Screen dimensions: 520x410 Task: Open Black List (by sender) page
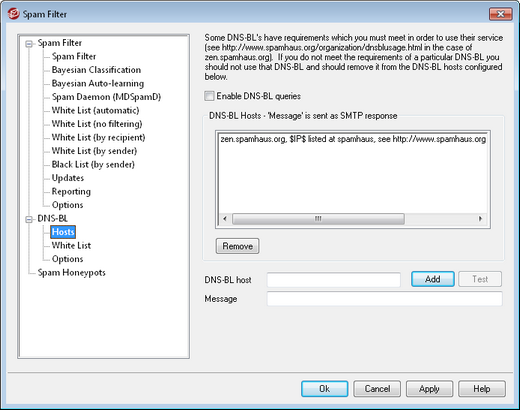point(93,164)
